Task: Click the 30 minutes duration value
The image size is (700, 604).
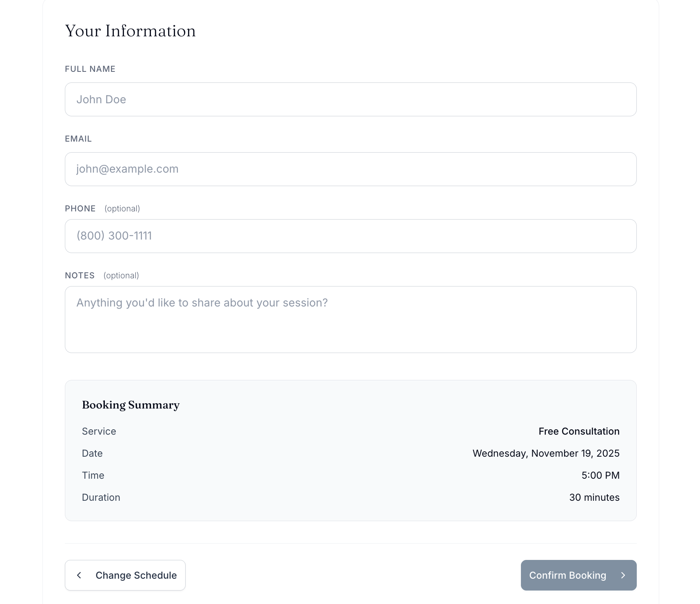Action: point(594,497)
